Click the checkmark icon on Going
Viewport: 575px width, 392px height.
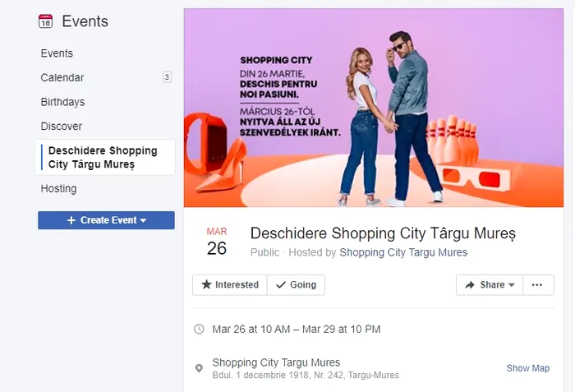281,285
